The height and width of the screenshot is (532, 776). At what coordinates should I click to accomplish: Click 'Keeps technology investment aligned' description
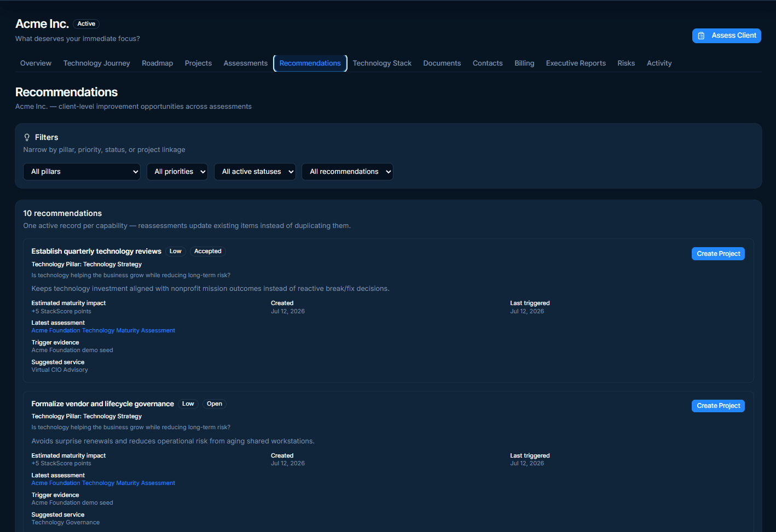211,289
